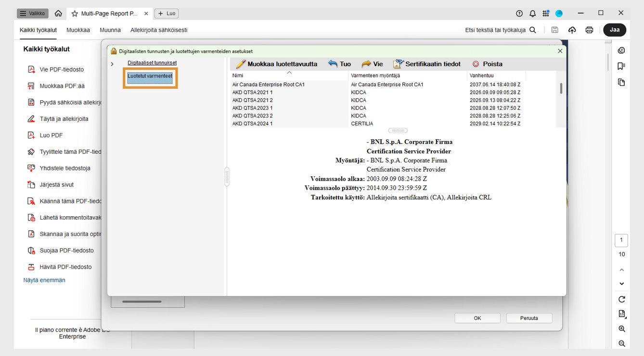Click Poista in the dialog toolbar
Image resolution: width=644 pixels, height=356 pixels.
tap(487, 64)
